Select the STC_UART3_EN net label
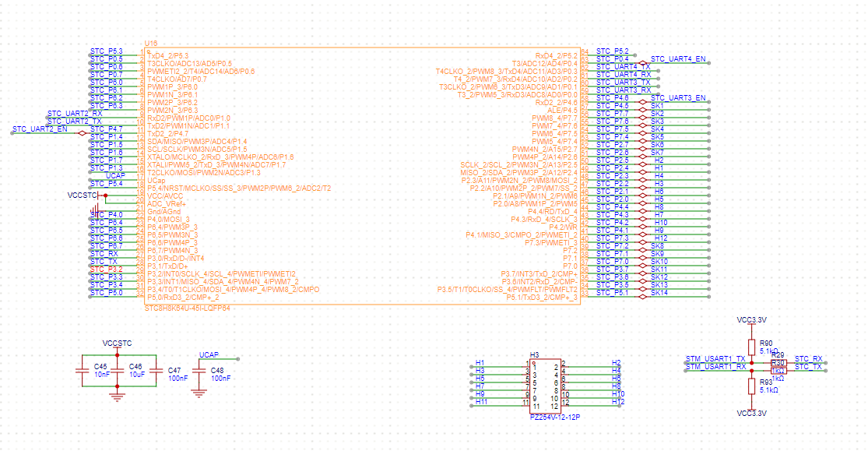 pos(678,98)
